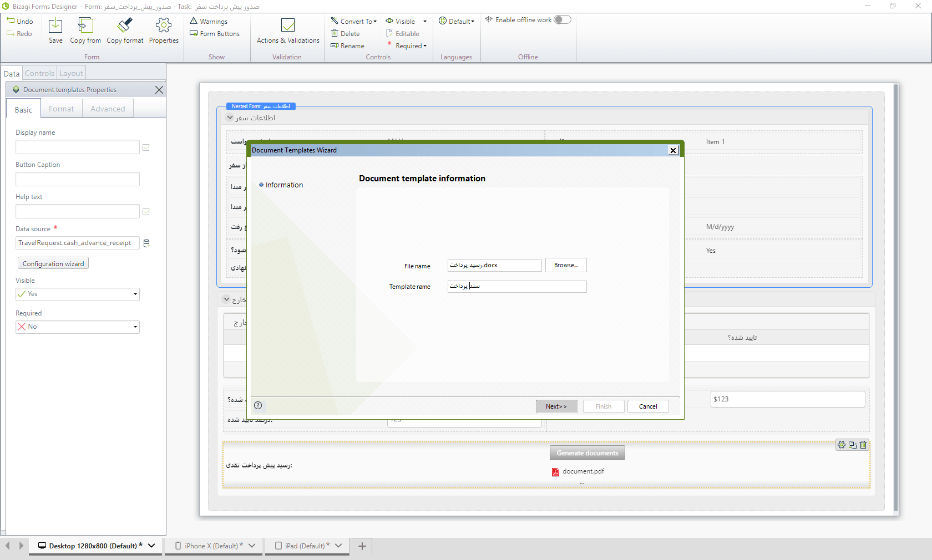Toggle Enable offline work switch

[562, 19]
